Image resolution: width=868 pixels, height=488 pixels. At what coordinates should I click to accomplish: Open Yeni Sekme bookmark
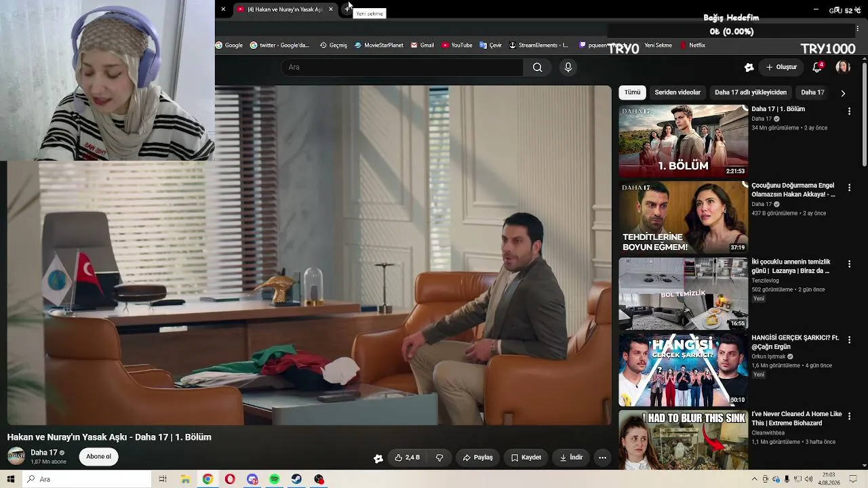coord(658,45)
